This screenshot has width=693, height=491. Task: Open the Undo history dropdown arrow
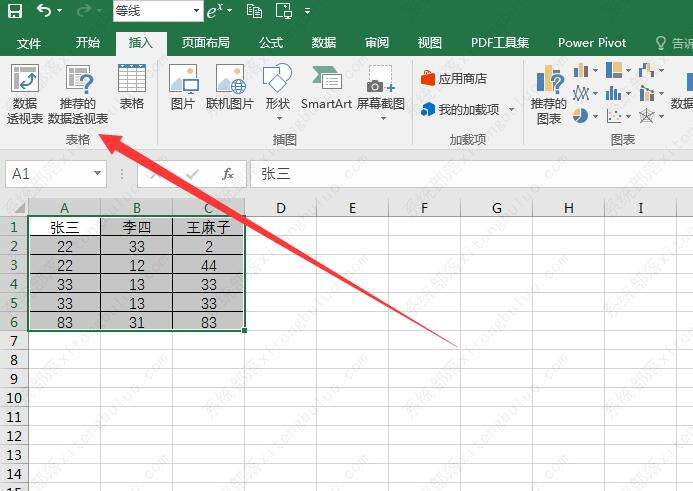[x=60, y=11]
